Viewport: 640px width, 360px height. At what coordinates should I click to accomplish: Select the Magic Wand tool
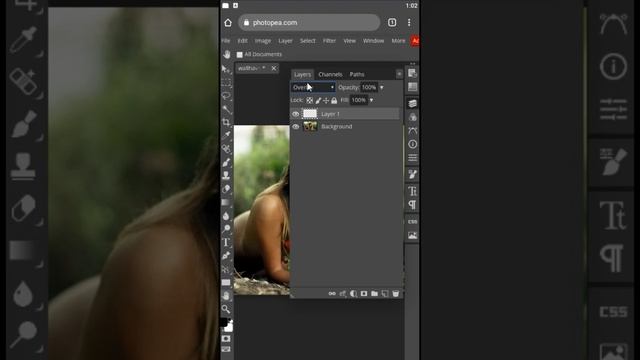coord(226,109)
